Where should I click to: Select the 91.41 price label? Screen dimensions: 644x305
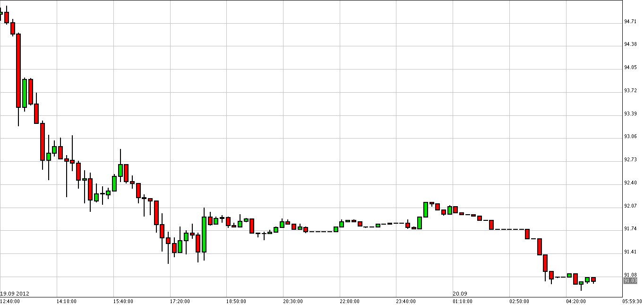[x=630, y=252]
